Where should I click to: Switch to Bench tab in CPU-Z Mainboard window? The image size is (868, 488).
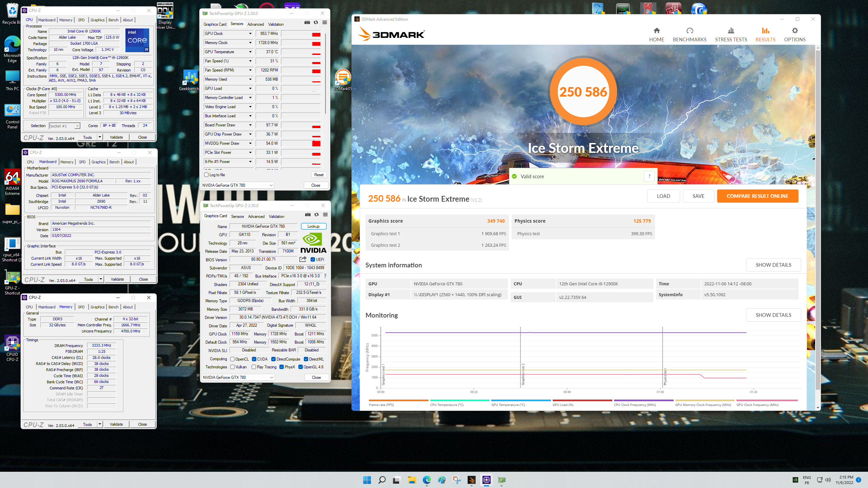(115, 162)
